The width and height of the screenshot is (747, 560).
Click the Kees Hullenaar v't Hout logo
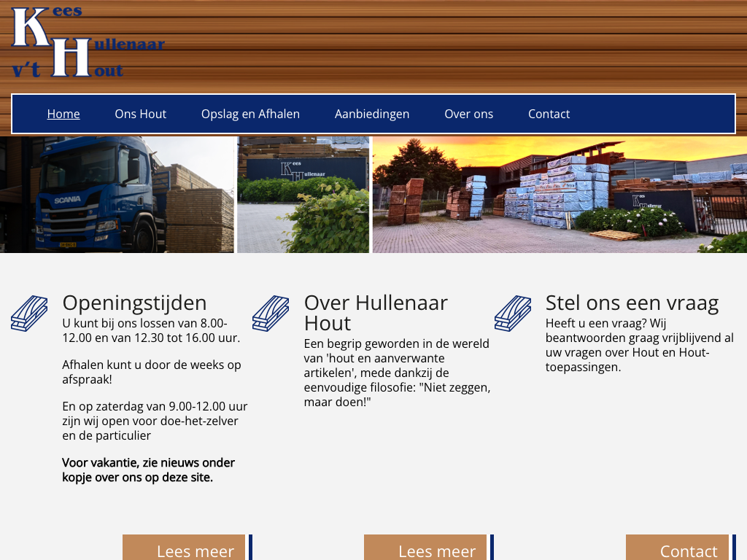point(88,44)
